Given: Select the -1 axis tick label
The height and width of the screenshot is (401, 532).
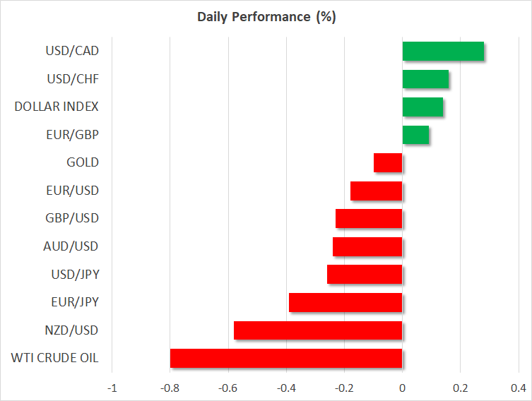Looking at the screenshot, I should pos(112,388).
